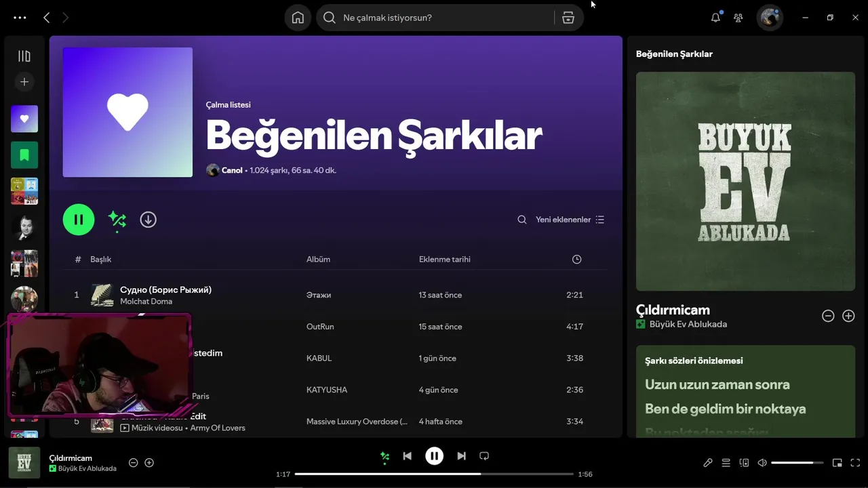The height and width of the screenshot is (488, 868).
Task: Open the artist Molchat Doma
Action: 146,302
